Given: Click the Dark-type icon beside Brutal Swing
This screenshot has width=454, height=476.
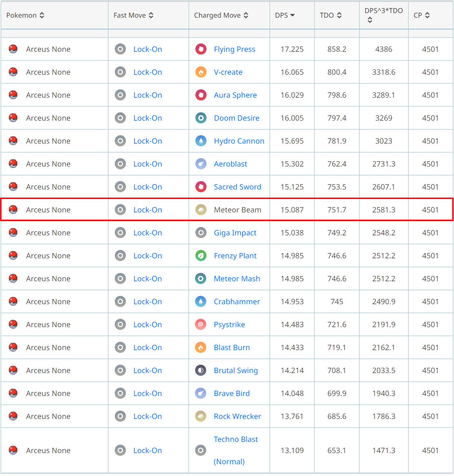Looking at the screenshot, I should [201, 370].
